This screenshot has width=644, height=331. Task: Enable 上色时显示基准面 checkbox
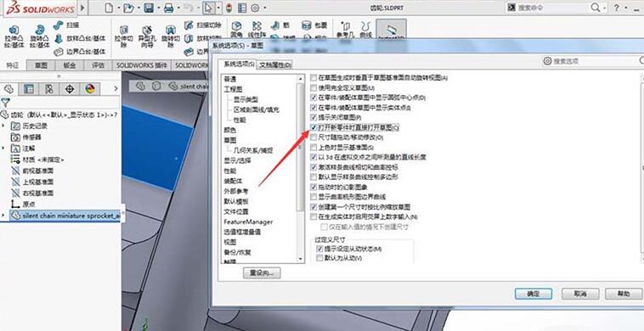tap(314, 147)
